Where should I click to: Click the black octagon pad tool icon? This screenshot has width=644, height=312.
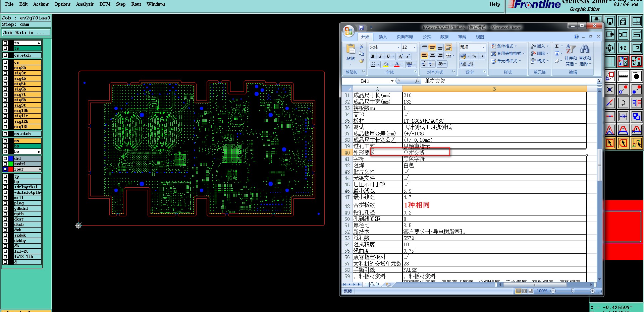(636, 76)
